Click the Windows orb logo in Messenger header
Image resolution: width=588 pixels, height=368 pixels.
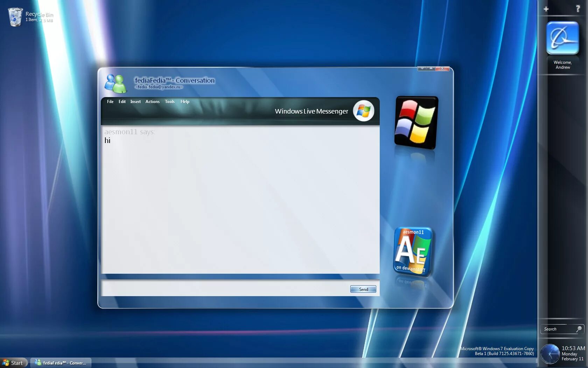364,111
